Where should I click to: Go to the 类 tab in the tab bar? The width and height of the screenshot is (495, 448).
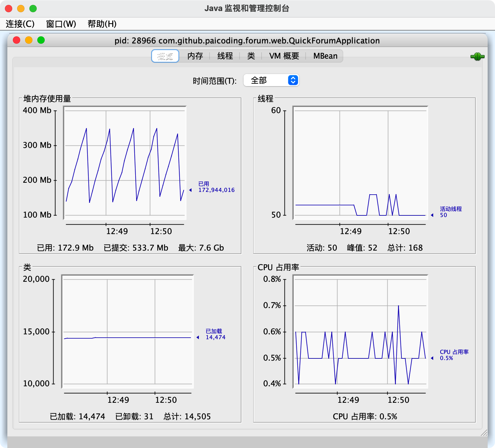(251, 56)
